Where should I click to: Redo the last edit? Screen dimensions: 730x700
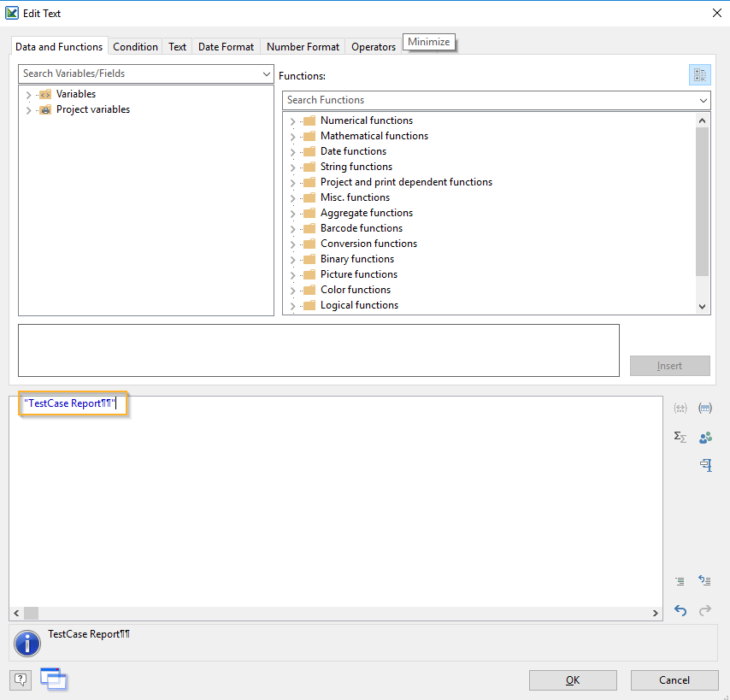(x=705, y=609)
